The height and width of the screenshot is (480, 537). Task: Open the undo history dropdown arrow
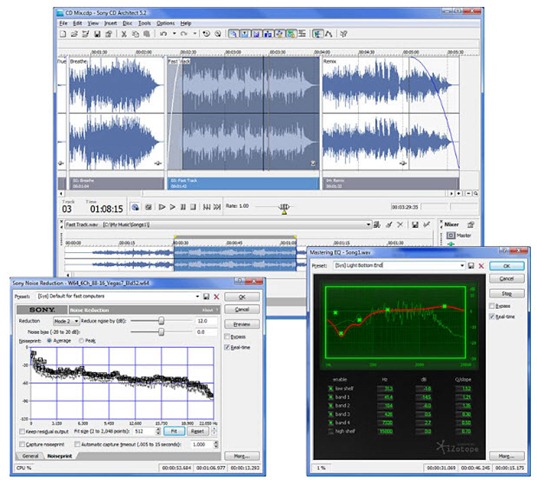pos(174,34)
